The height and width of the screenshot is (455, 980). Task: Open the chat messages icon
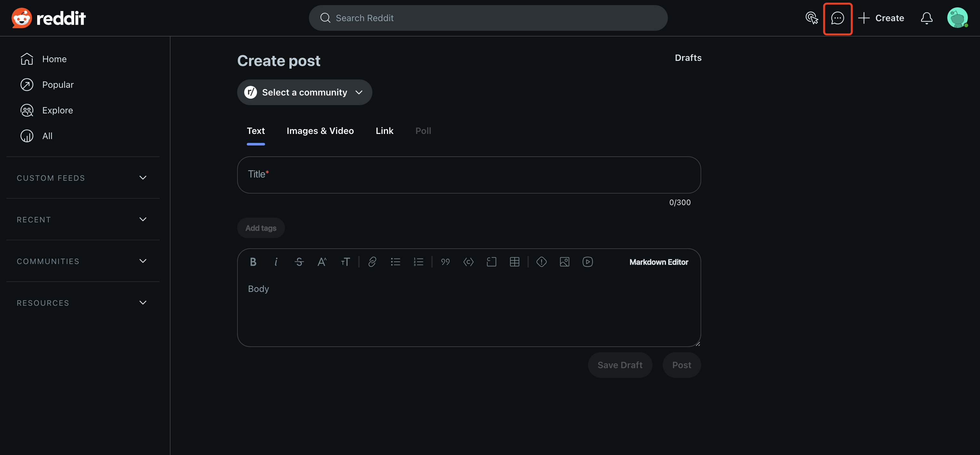click(837, 18)
